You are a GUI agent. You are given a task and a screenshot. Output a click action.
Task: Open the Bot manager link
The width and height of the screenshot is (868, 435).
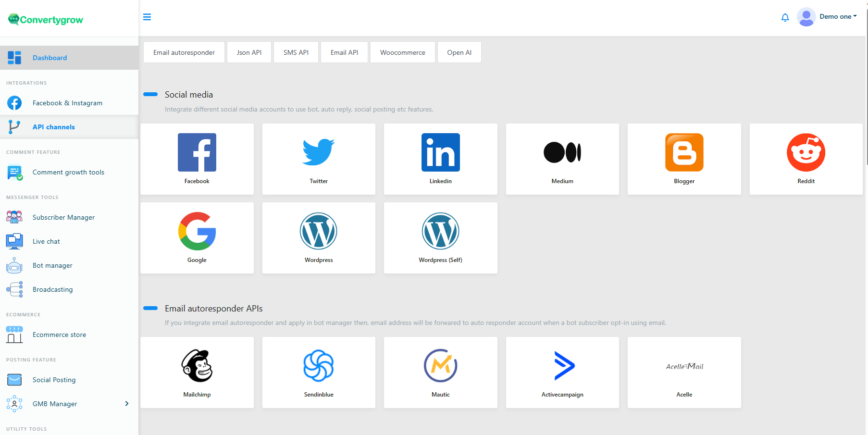click(52, 265)
